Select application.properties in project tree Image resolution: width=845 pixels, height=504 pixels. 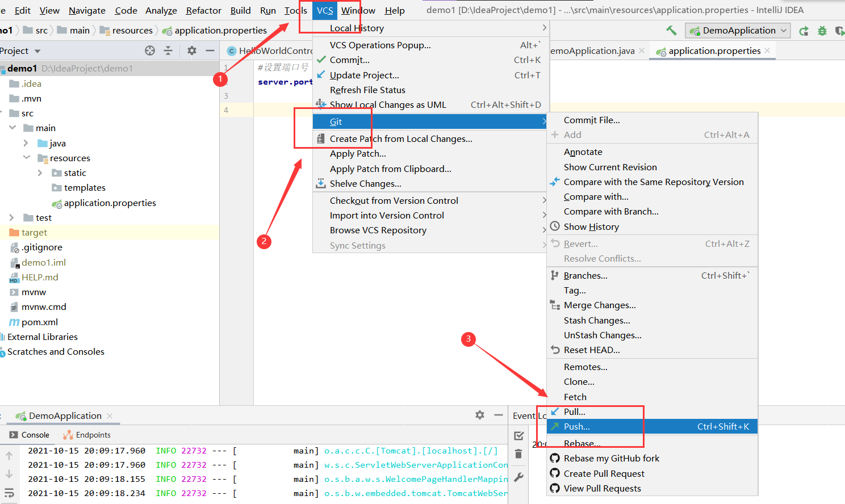coord(110,203)
